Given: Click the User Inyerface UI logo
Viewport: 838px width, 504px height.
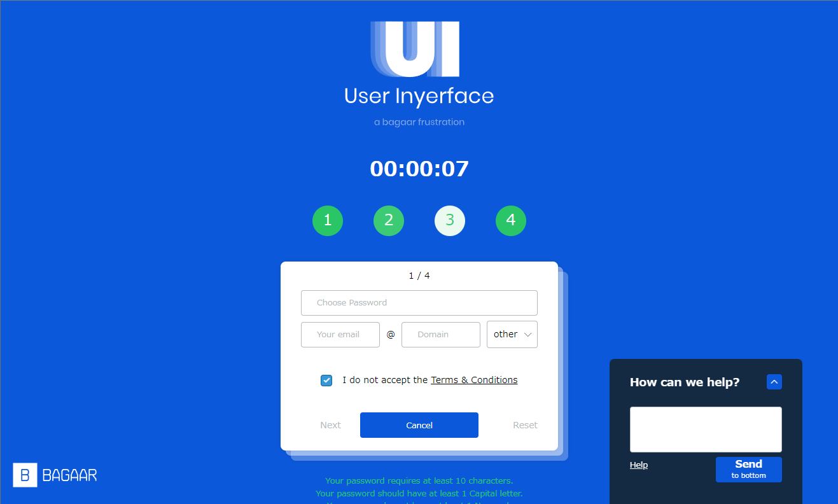Looking at the screenshot, I should (x=415, y=50).
